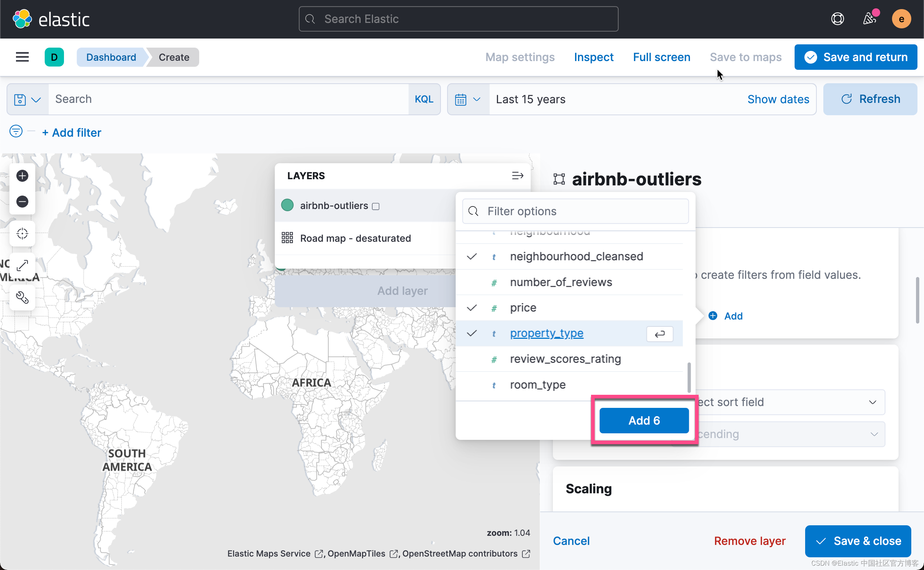Deselect the price field option

tap(569, 308)
